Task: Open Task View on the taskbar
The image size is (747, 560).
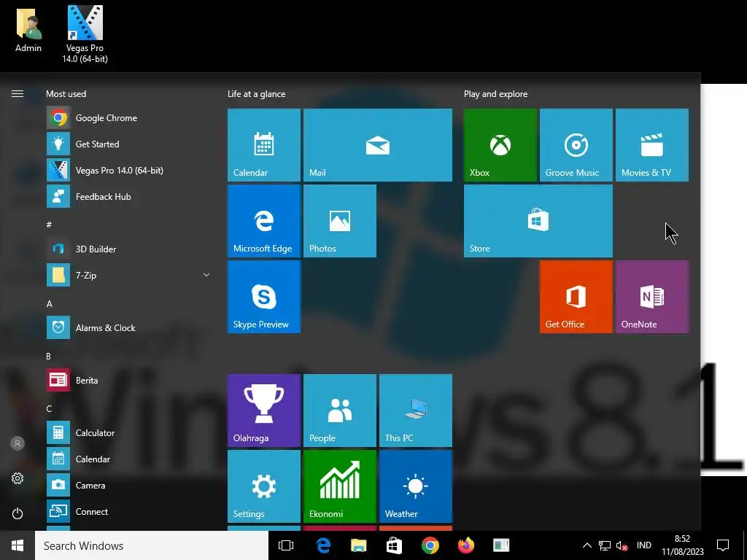Action: 286,545
